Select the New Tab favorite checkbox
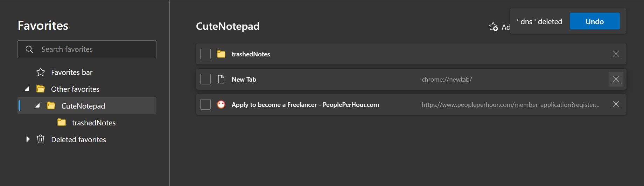 tap(205, 79)
